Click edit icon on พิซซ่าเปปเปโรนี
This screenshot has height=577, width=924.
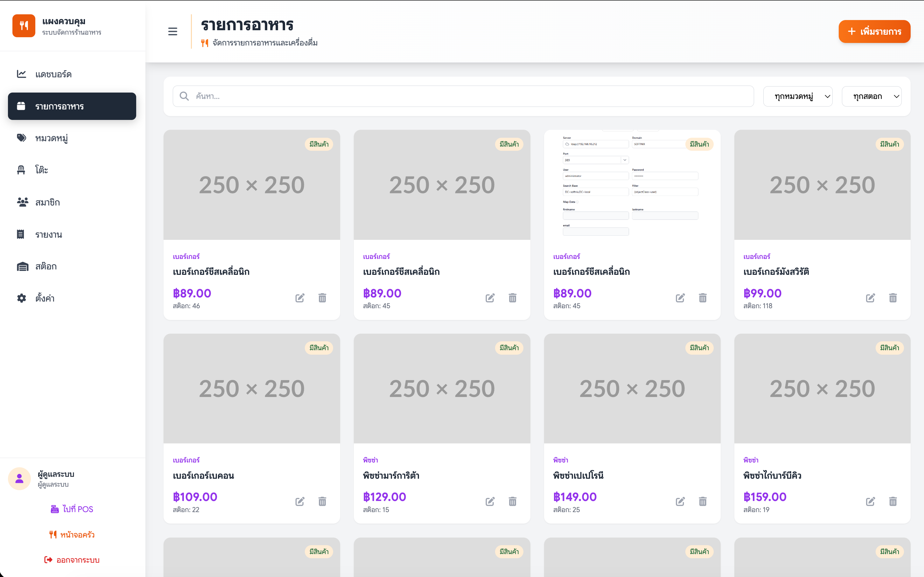[x=680, y=501]
